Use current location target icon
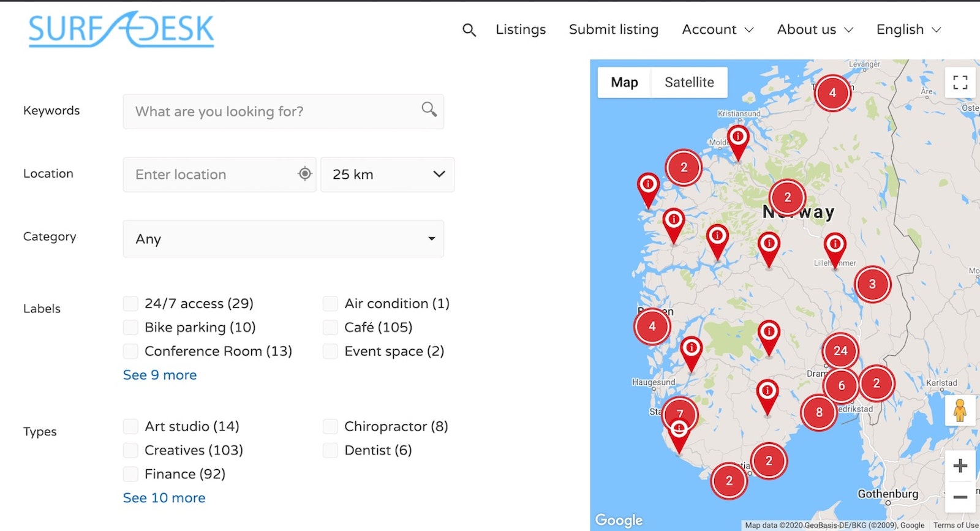 point(304,174)
